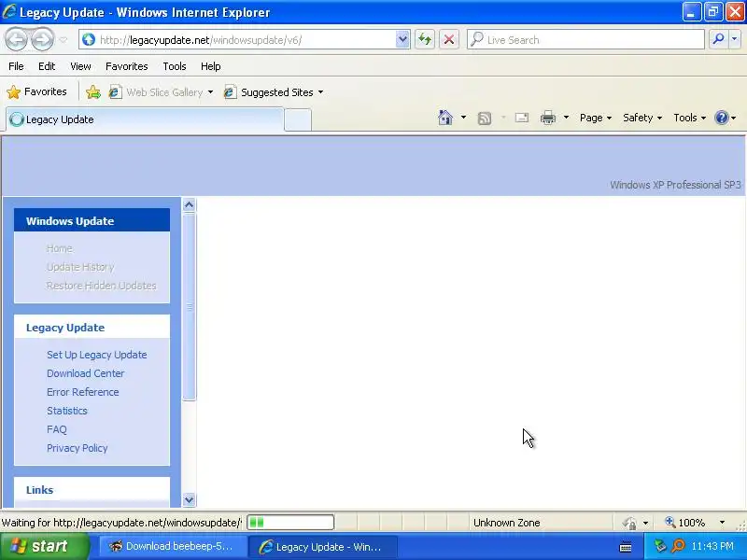Open FAQ link

point(57,429)
